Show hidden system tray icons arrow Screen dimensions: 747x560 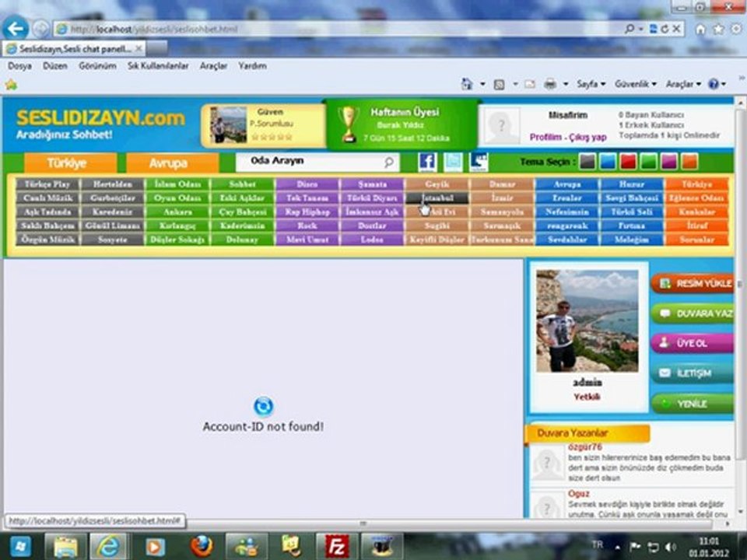tap(618, 547)
